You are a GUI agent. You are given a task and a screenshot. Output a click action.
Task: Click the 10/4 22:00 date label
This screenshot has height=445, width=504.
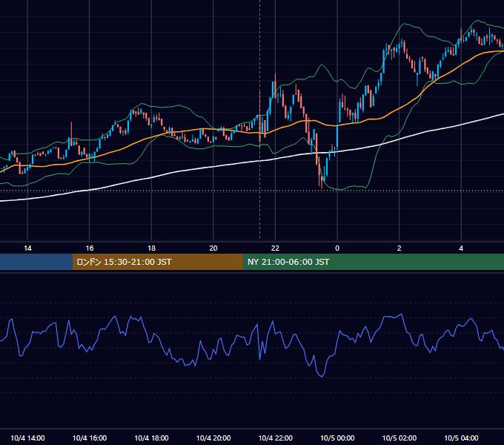coord(276,438)
